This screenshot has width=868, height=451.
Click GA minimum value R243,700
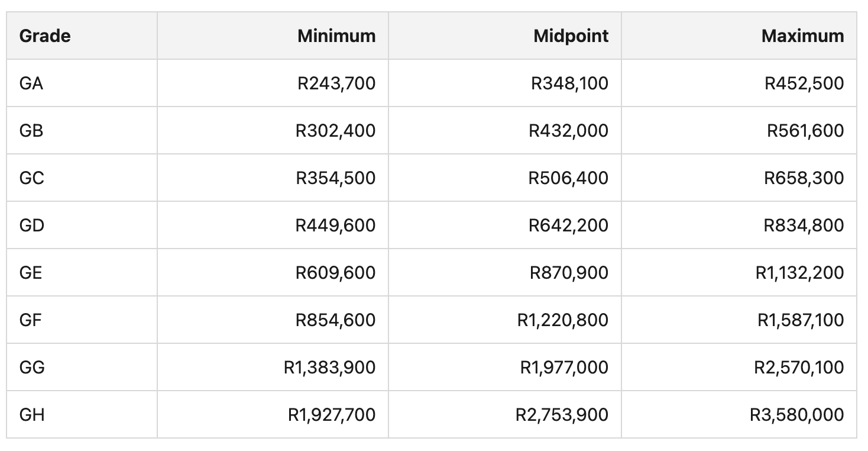[336, 83]
